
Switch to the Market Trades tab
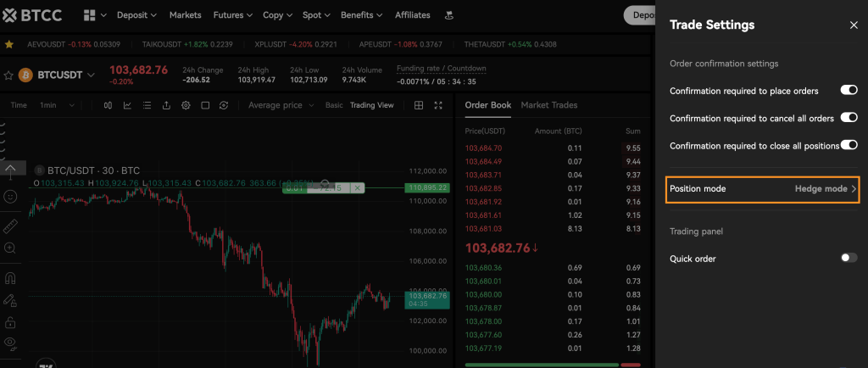point(548,105)
